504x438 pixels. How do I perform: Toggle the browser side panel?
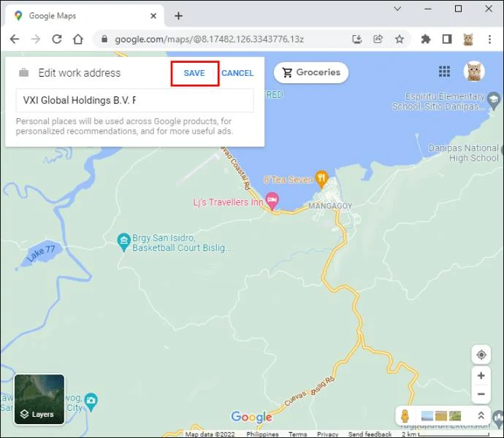coord(447,39)
